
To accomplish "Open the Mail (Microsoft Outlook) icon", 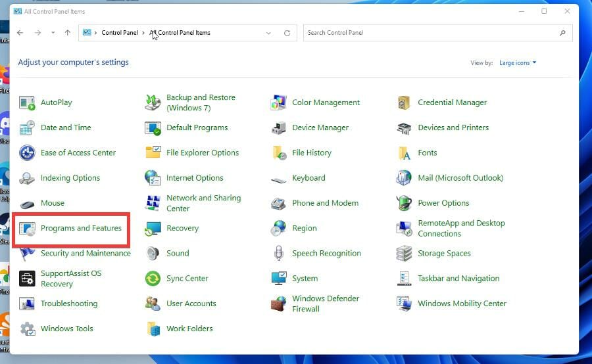I will pyautogui.click(x=404, y=178).
